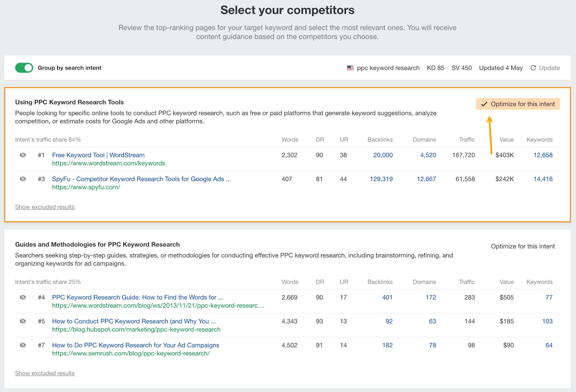Disable the Group by search intent toggle
Screen dimensions: 576x392
pos(24,68)
